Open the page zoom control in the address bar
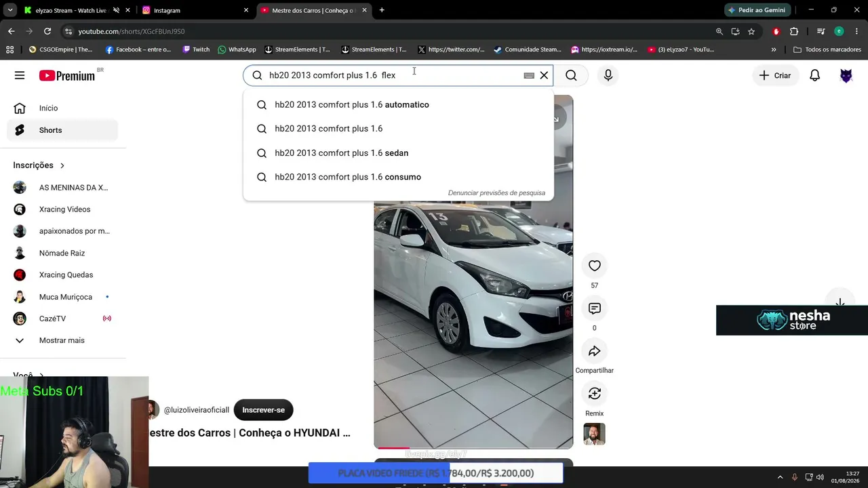This screenshot has width=868, height=488. (719, 31)
